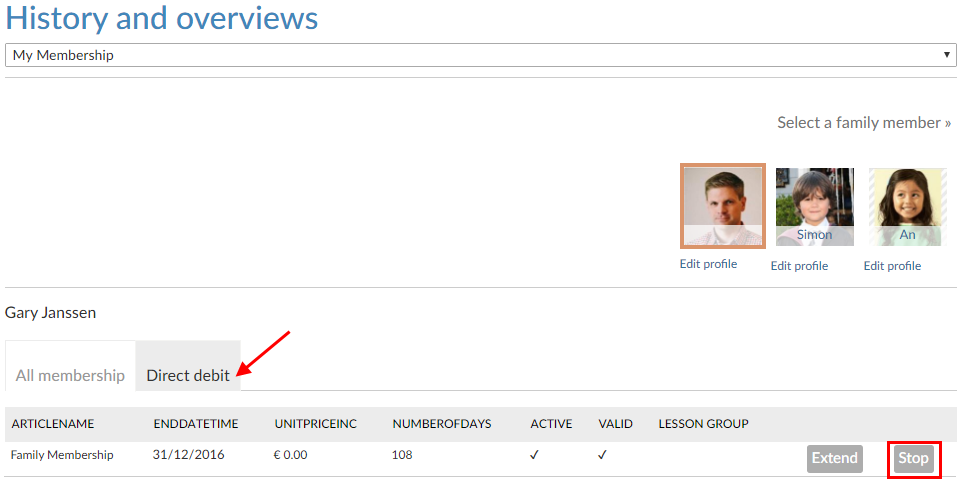Click the checkmark in the ACTIVE column

click(535, 455)
